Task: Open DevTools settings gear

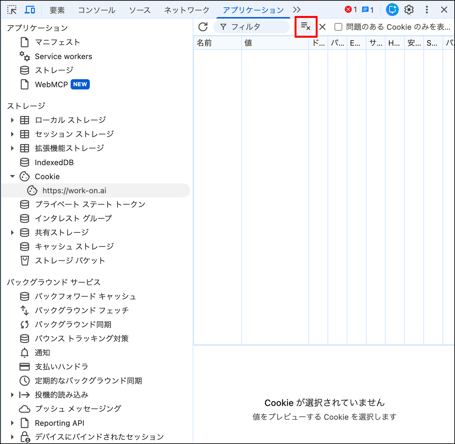Action: tap(409, 10)
